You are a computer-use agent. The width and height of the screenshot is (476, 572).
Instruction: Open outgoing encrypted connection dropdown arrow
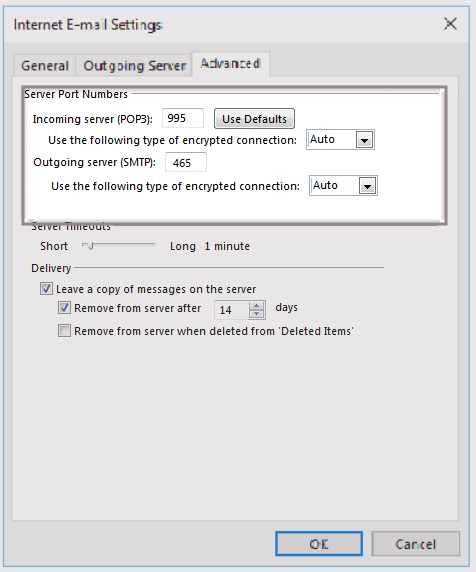click(x=367, y=186)
